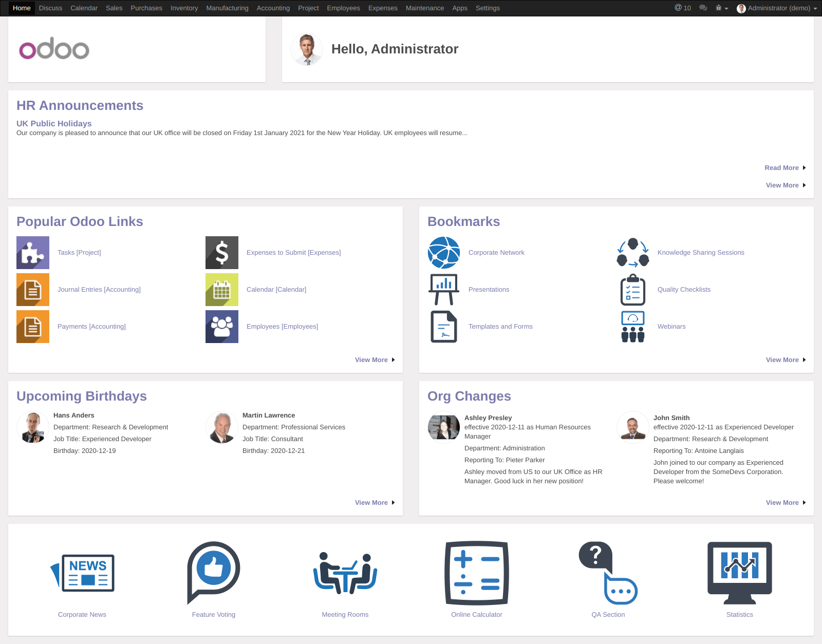Open the conversations bubble icon in top bar
Viewport: 822px width, 644px height.
click(702, 8)
